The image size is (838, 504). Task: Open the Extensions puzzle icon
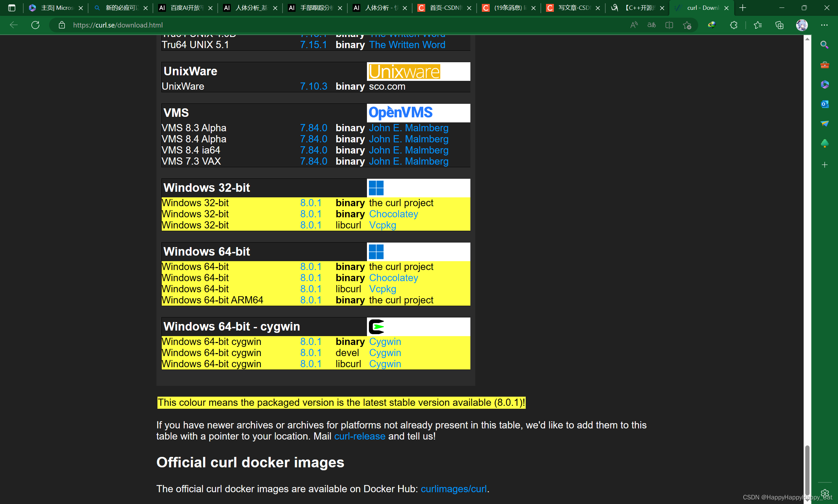click(x=733, y=25)
